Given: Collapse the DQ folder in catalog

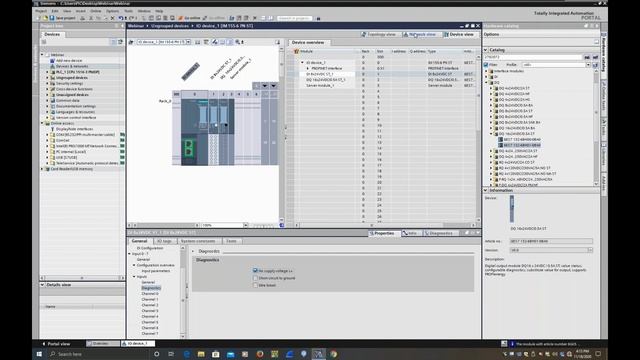Looking at the screenshot, I should [487, 82].
